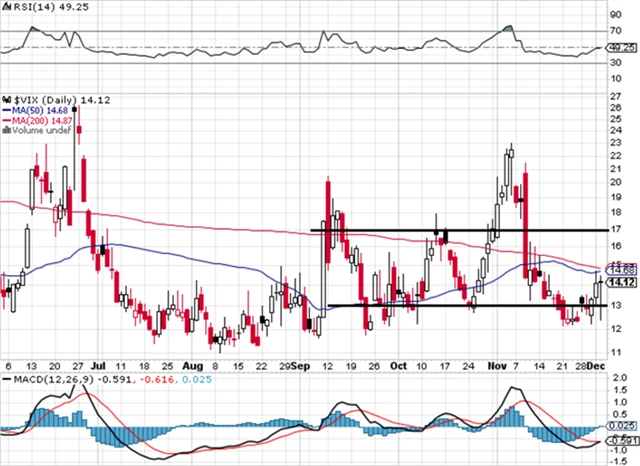Click the MA(50) blue legend line marker
The image size is (640, 466).
click(x=6, y=111)
